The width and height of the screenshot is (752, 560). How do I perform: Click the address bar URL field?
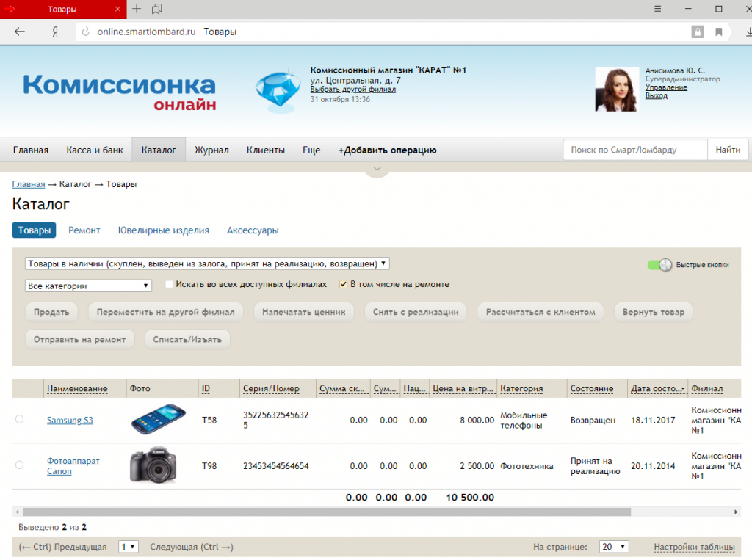[x=383, y=32]
